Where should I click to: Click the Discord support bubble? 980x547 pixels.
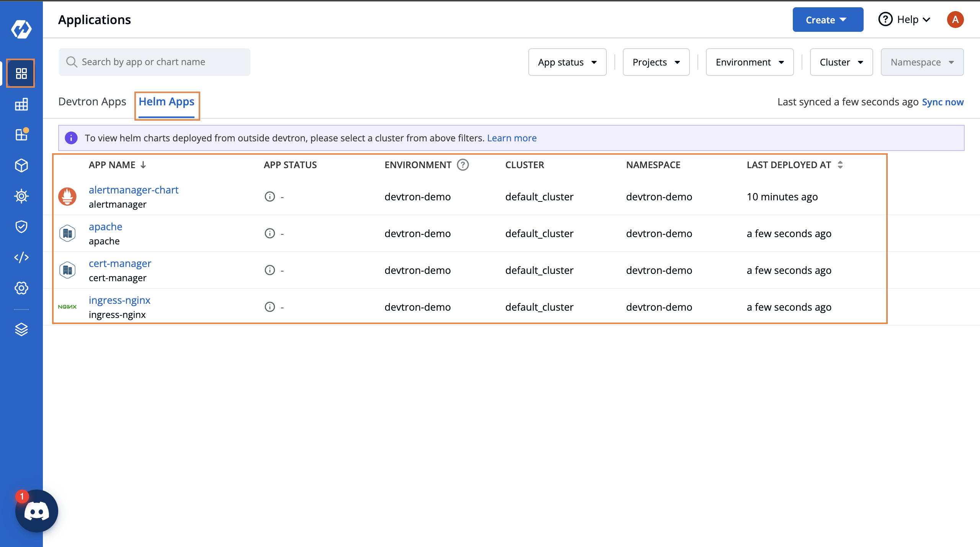coord(36,511)
